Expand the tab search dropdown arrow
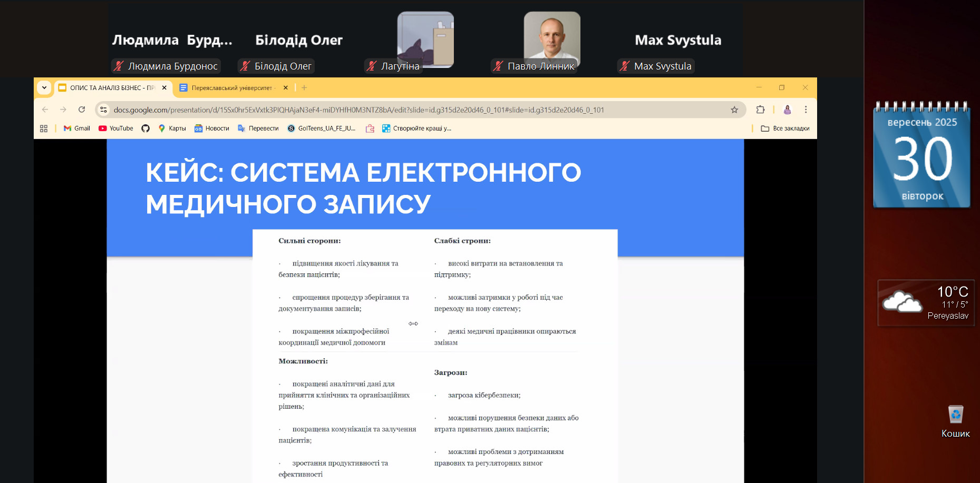The height and width of the screenshot is (483, 980). pos(44,88)
